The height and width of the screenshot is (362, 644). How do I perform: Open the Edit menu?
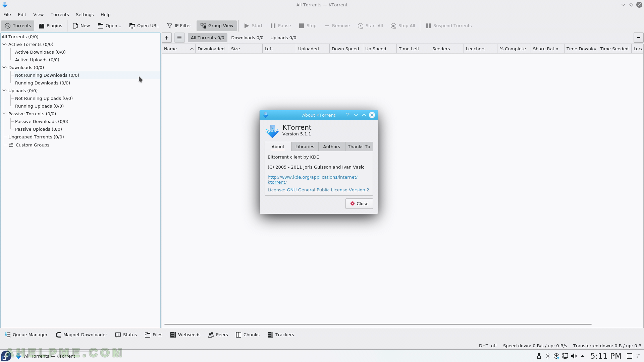22,15
